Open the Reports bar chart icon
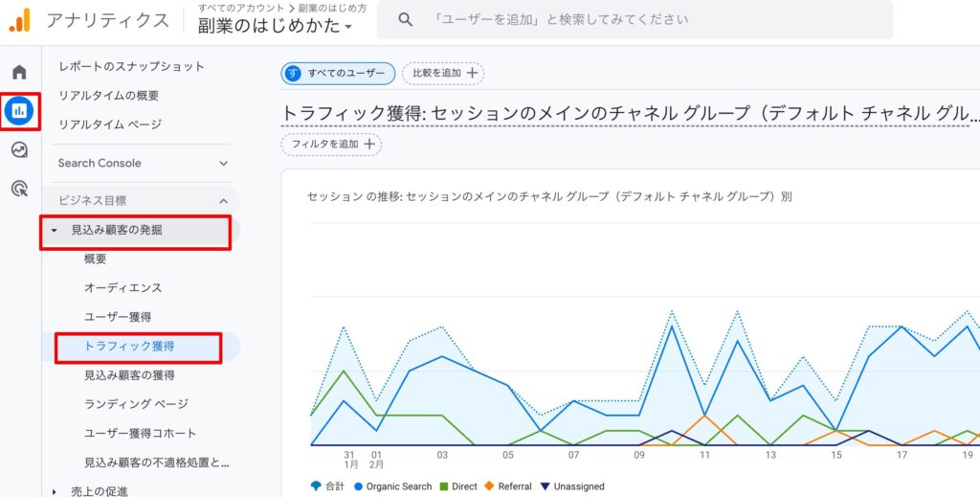This screenshot has height=497, width=980. pos(19,111)
